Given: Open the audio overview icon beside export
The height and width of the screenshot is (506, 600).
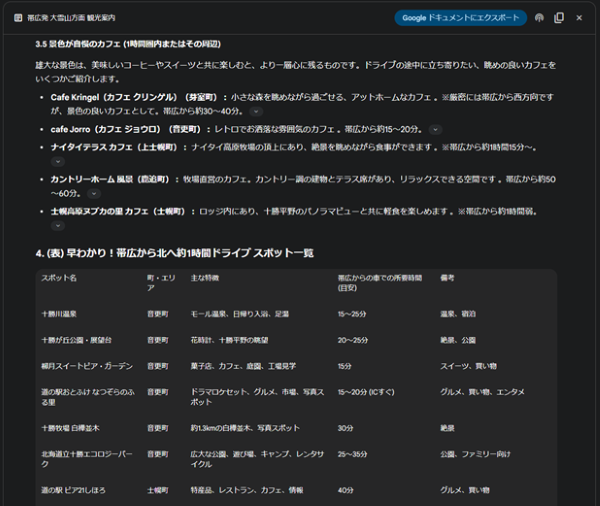Looking at the screenshot, I should pyautogui.click(x=539, y=18).
